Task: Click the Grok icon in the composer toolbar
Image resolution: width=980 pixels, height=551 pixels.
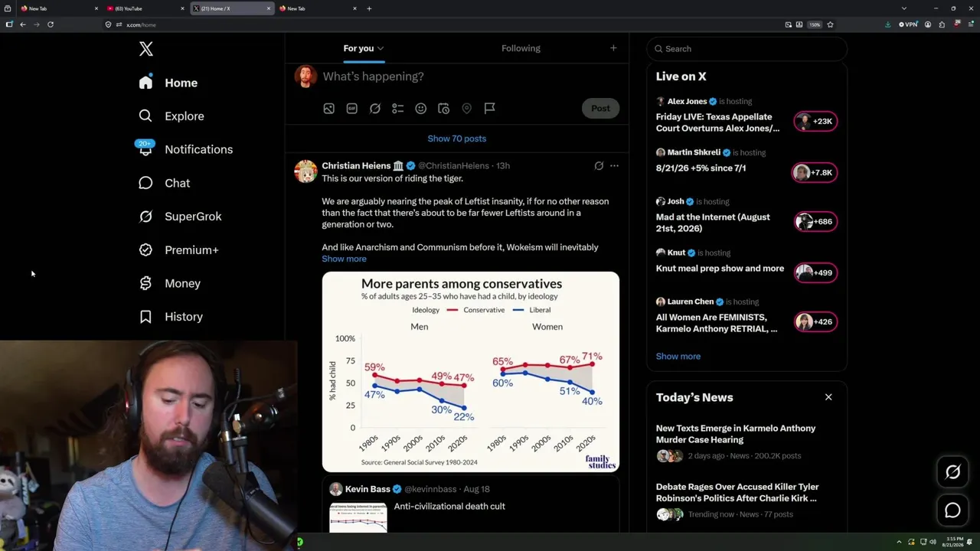Action: click(x=374, y=109)
